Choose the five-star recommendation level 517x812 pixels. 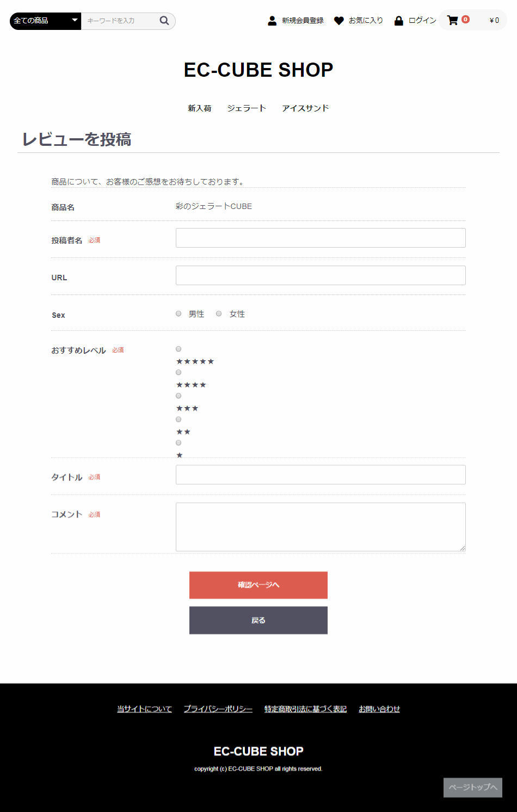(179, 349)
